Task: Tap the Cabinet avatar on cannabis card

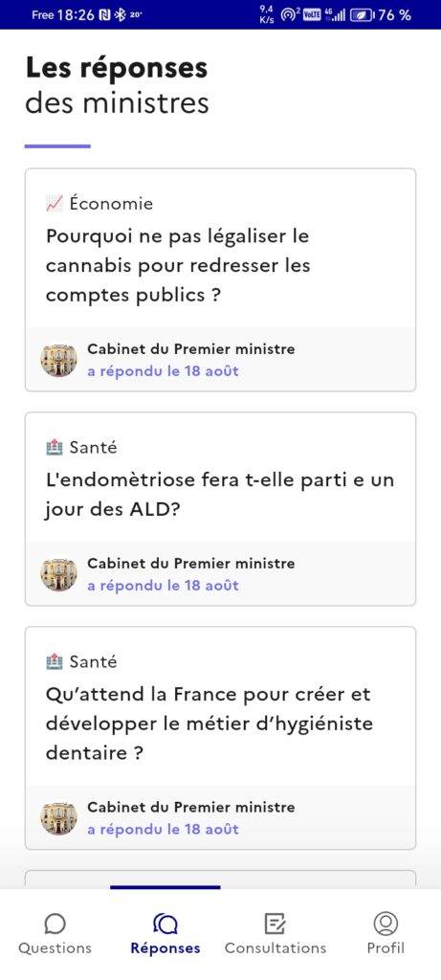Action: (x=59, y=360)
